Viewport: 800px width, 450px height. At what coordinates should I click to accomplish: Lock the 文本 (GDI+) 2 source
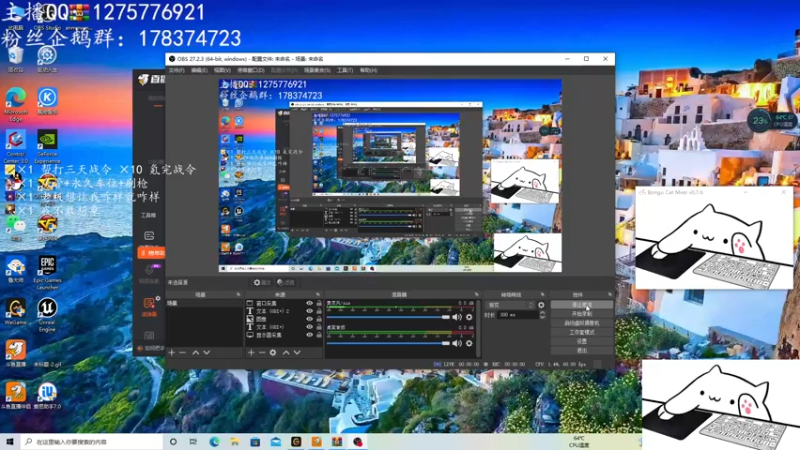click(x=319, y=311)
